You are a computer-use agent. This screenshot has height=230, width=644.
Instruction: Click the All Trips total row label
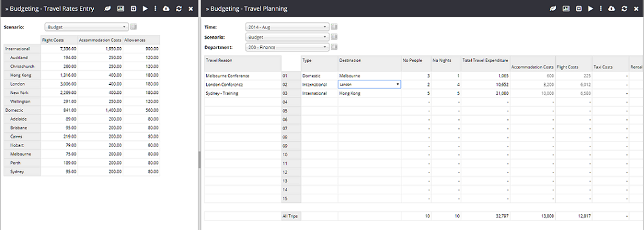(291, 215)
